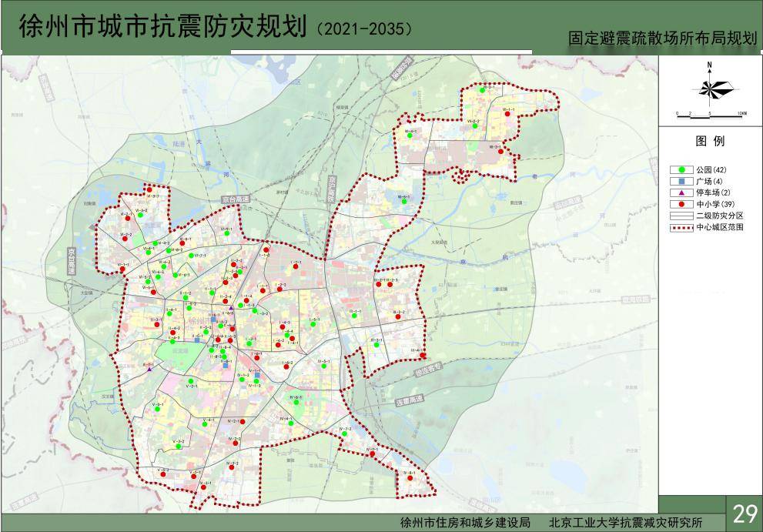Click the blue 广场 square in the legend
Image resolution: width=763 pixels, height=532 pixels.
(x=681, y=182)
